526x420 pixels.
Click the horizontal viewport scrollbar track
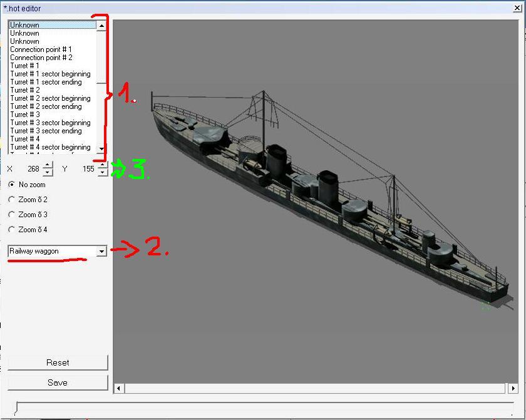point(314,388)
